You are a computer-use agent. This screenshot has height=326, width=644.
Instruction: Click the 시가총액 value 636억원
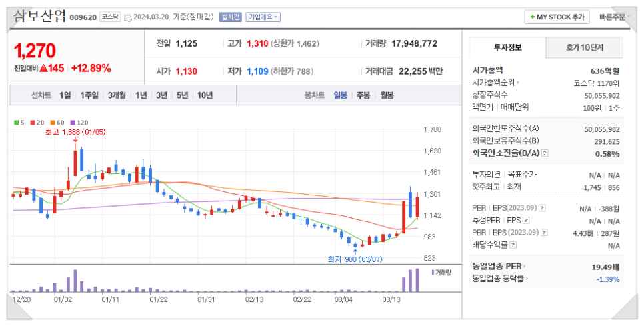[605, 71]
